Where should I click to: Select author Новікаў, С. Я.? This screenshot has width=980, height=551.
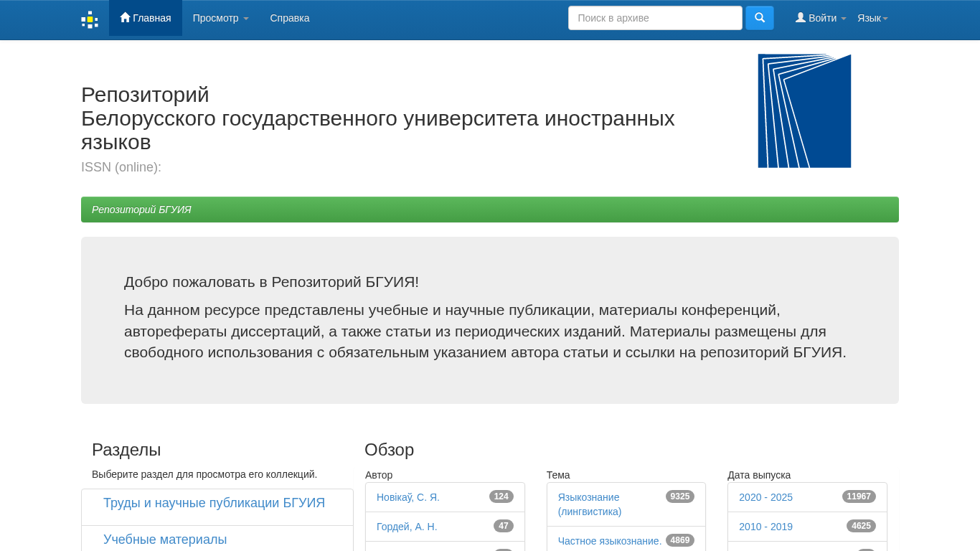(x=408, y=497)
